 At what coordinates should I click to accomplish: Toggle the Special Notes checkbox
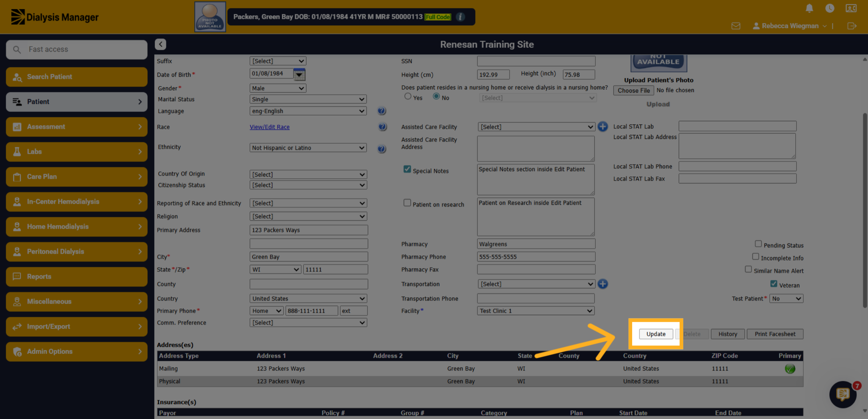click(x=407, y=169)
